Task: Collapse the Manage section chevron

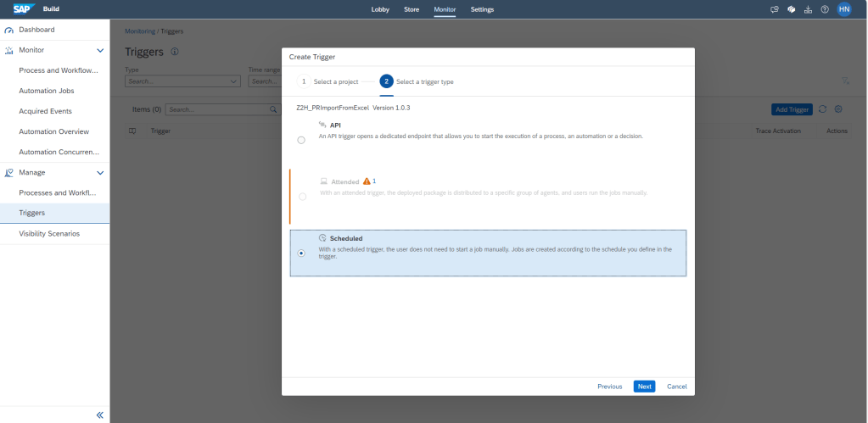Action: click(100, 173)
